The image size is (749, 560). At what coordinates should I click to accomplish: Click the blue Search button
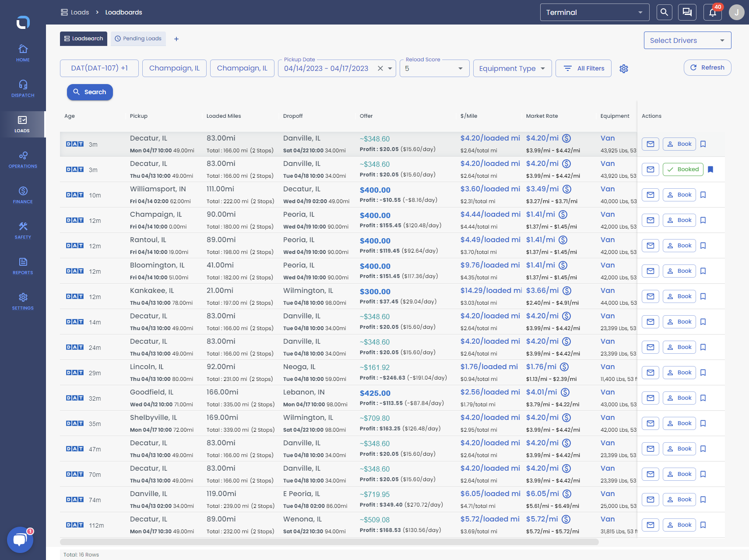pos(90,92)
